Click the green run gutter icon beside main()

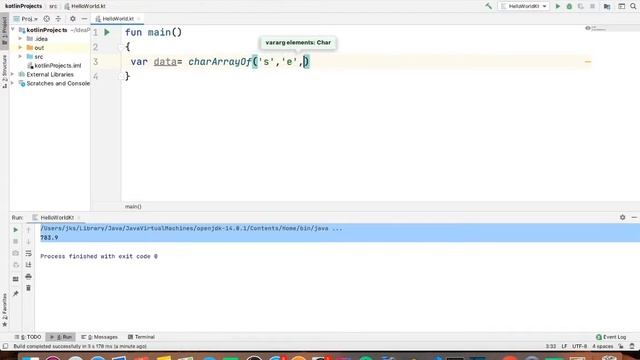pyautogui.click(x=107, y=32)
